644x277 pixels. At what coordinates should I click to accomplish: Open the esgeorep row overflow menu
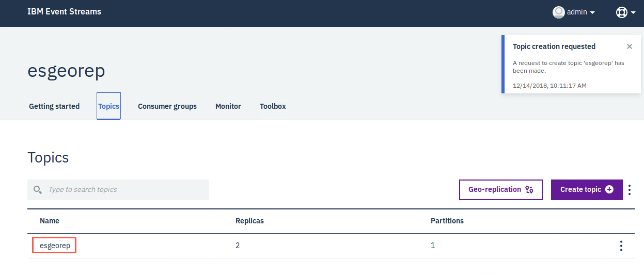(x=621, y=246)
